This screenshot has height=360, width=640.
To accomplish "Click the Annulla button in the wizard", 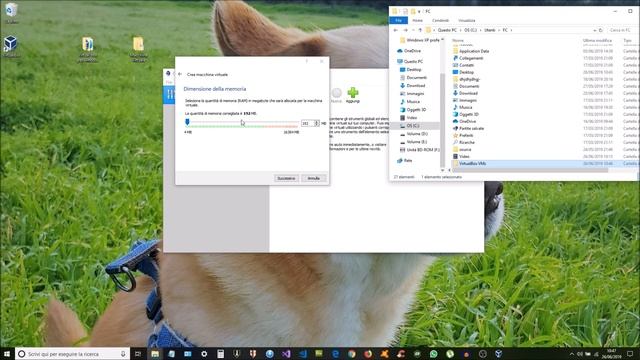I will click(x=313, y=178).
